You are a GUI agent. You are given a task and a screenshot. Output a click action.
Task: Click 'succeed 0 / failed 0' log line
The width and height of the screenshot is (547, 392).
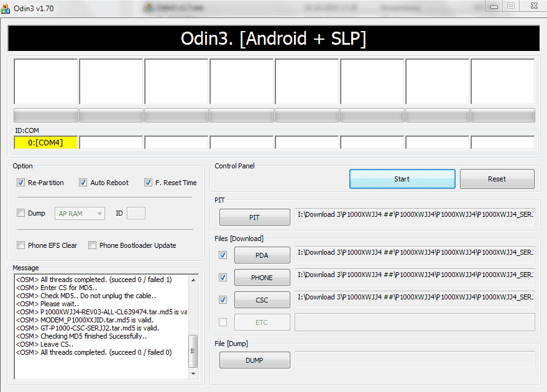(x=94, y=352)
